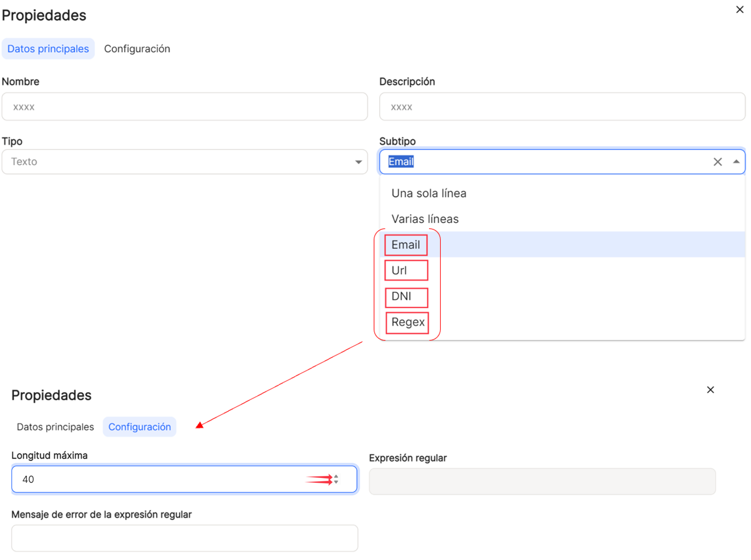Select the Regex subtype option
This screenshot has height=560, width=751.
pyautogui.click(x=562, y=322)
